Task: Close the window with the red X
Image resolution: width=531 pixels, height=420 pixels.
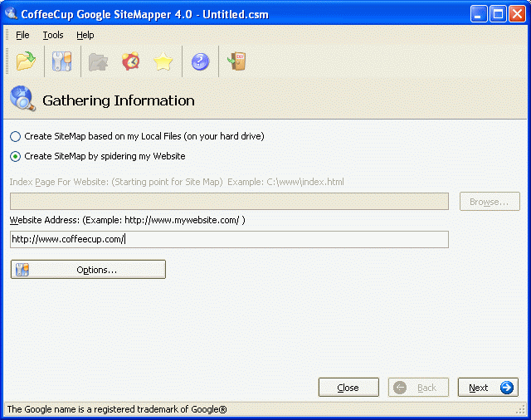Action: (x=517, y=14)
